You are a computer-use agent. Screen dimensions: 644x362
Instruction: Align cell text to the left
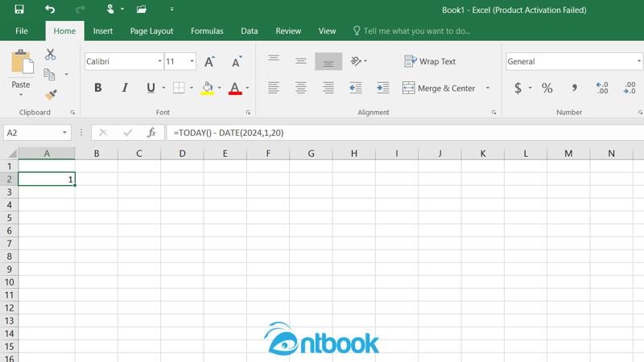(x=274, y=88)
